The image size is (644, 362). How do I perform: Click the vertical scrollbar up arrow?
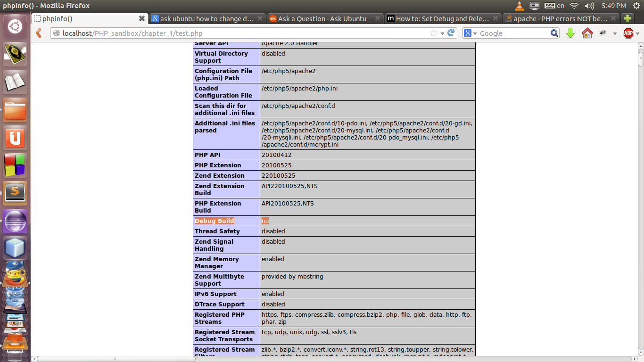pyautogui.click(x=641, y=46)
